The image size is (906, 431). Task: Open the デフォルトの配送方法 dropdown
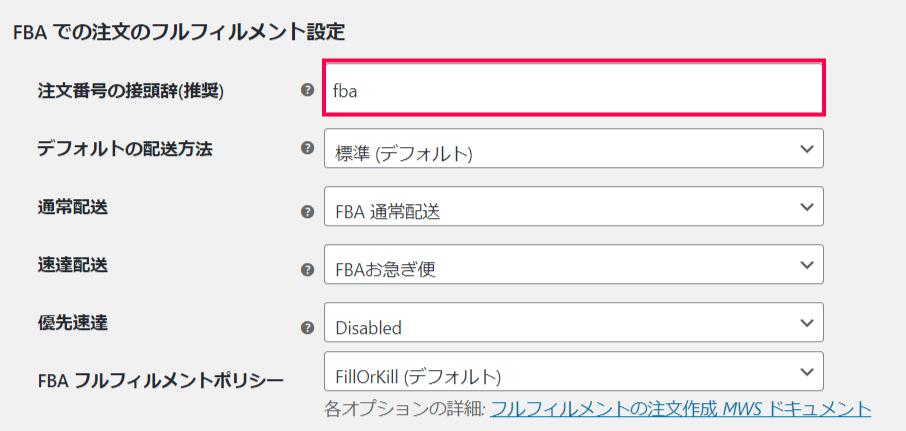[574, 148]
